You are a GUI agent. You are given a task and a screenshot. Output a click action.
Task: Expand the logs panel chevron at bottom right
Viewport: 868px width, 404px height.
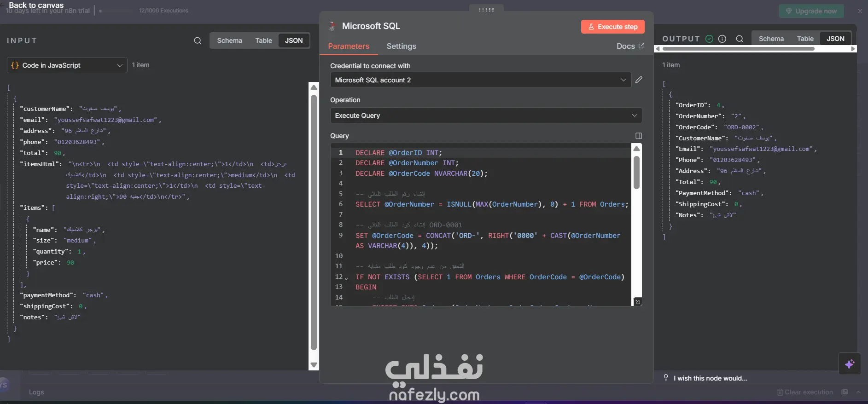point(858,392)
